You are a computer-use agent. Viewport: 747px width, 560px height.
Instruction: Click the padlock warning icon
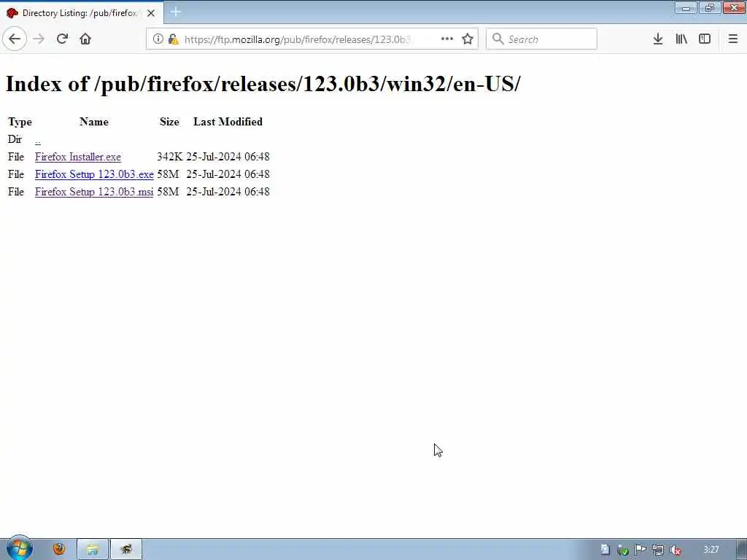[x=174, y=39]
